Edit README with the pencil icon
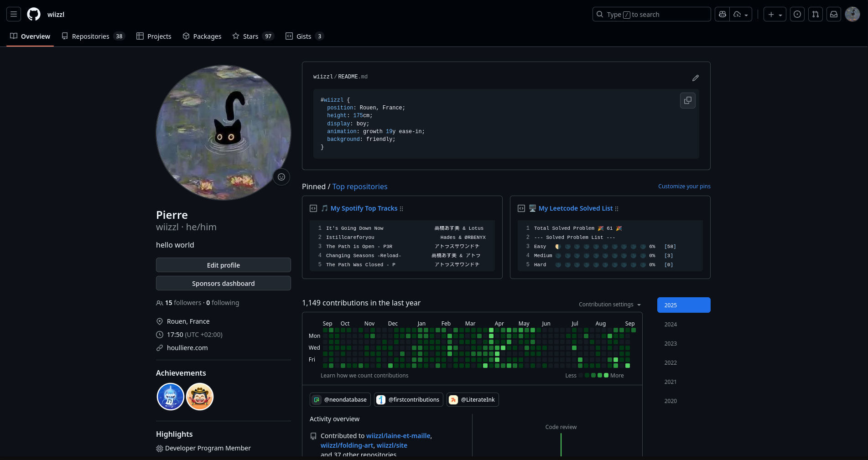 [x=695, y=78]
